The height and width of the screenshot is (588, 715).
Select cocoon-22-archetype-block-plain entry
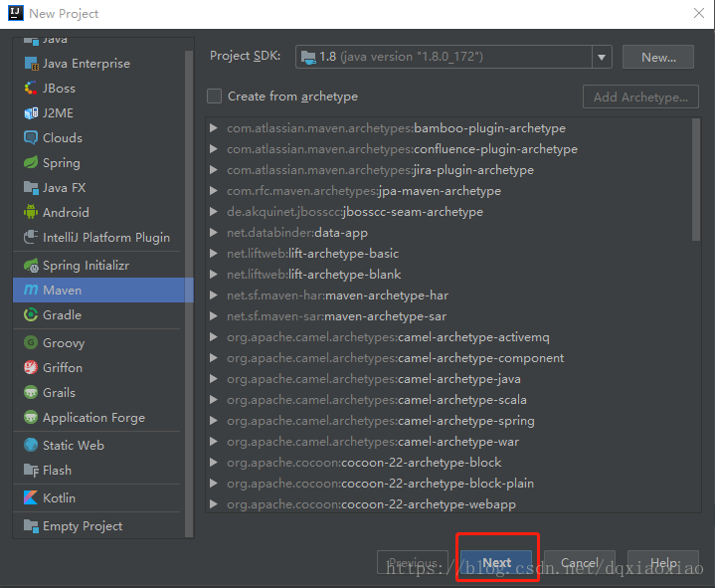tap(380, 484)
